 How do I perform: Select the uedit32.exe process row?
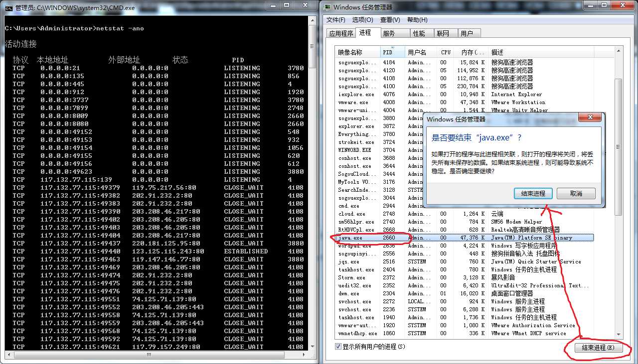[x=465, y=285]
